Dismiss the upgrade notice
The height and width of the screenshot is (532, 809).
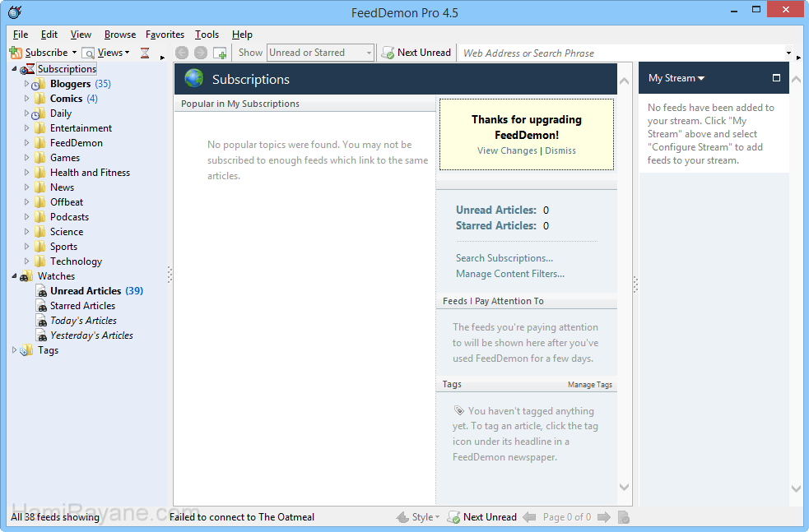(x=560, y=150)
